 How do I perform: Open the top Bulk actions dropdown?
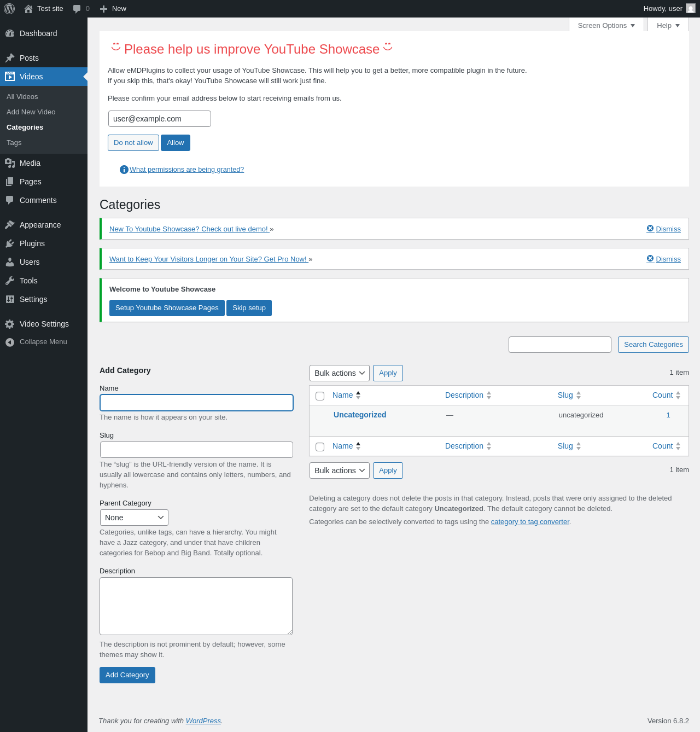[340, 373]
